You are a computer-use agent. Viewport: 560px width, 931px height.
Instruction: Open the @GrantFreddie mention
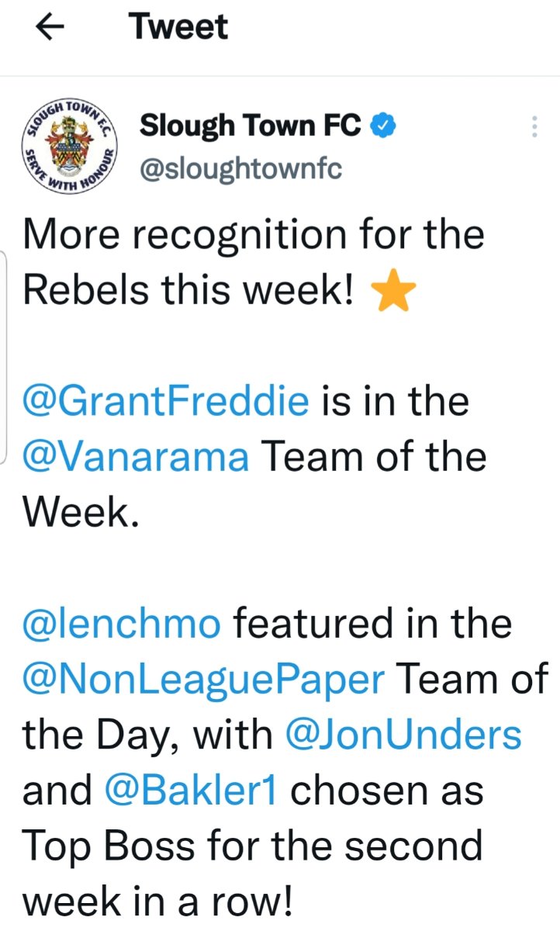[167, 403]
